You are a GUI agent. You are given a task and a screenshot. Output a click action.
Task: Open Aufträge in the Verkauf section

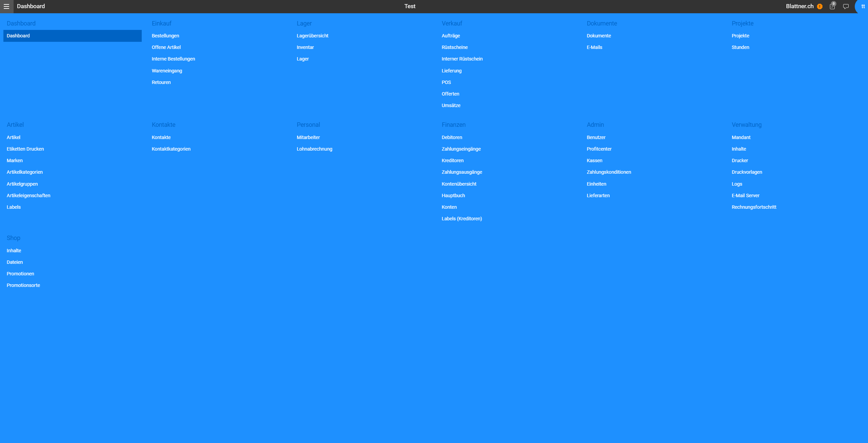(451, 36)
